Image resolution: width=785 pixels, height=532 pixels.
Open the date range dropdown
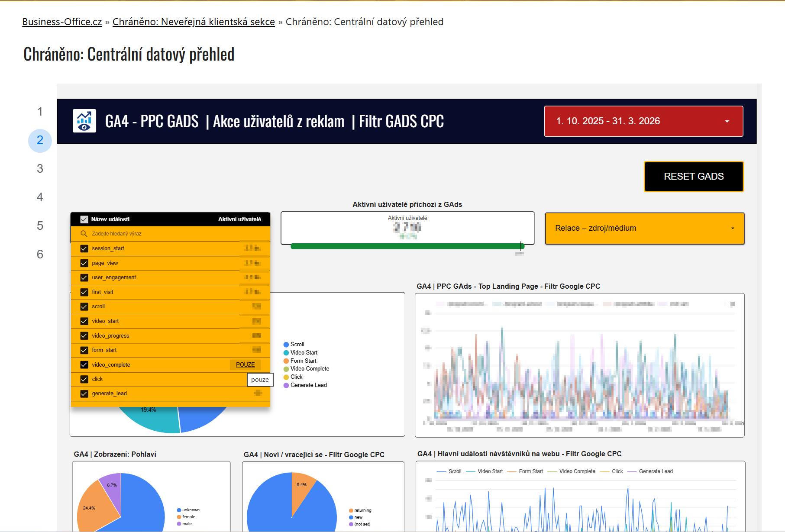[643, 121]
